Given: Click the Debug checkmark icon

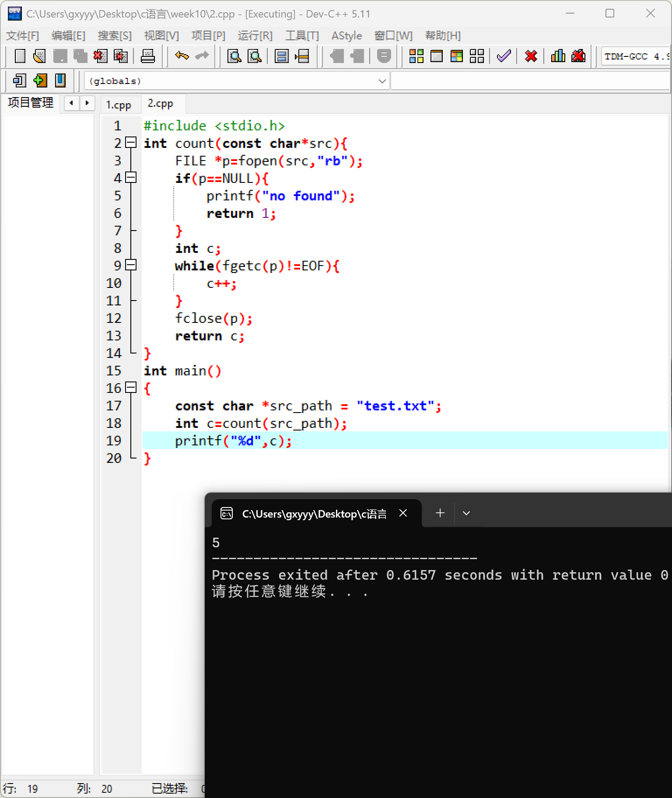Looking at the screenshot, I should pos(504,56).
